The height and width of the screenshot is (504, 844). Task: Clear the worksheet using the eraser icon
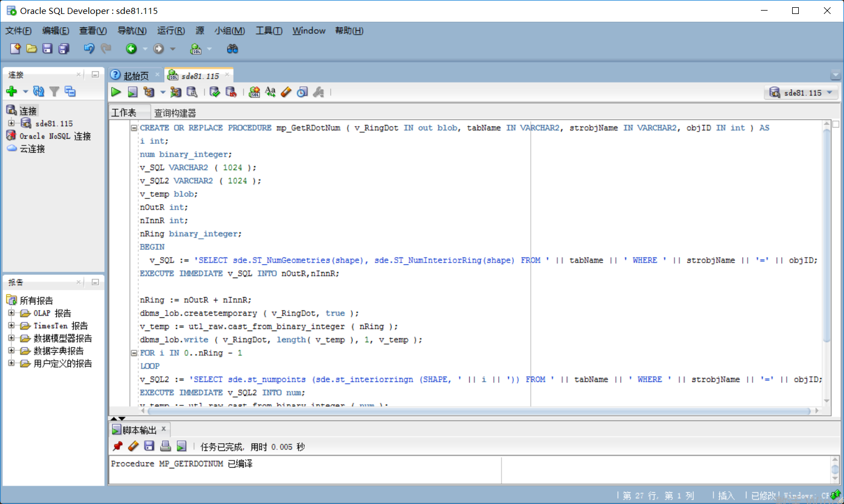point(286,92)
